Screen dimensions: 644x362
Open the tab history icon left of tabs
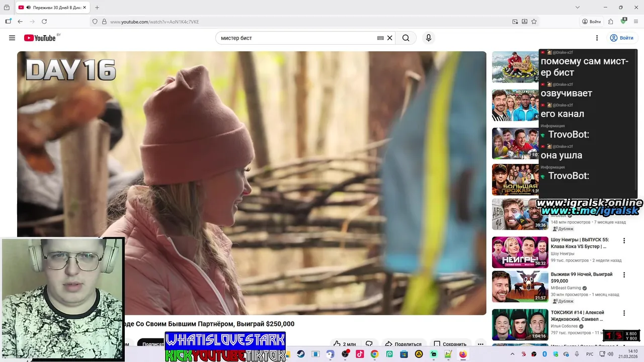click(x=7, y=8)
